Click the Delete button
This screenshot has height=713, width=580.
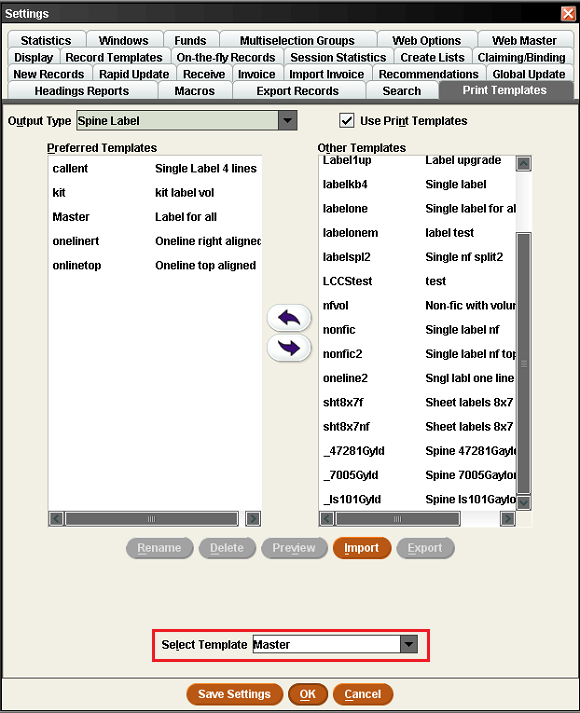click(x=227, y=548)
